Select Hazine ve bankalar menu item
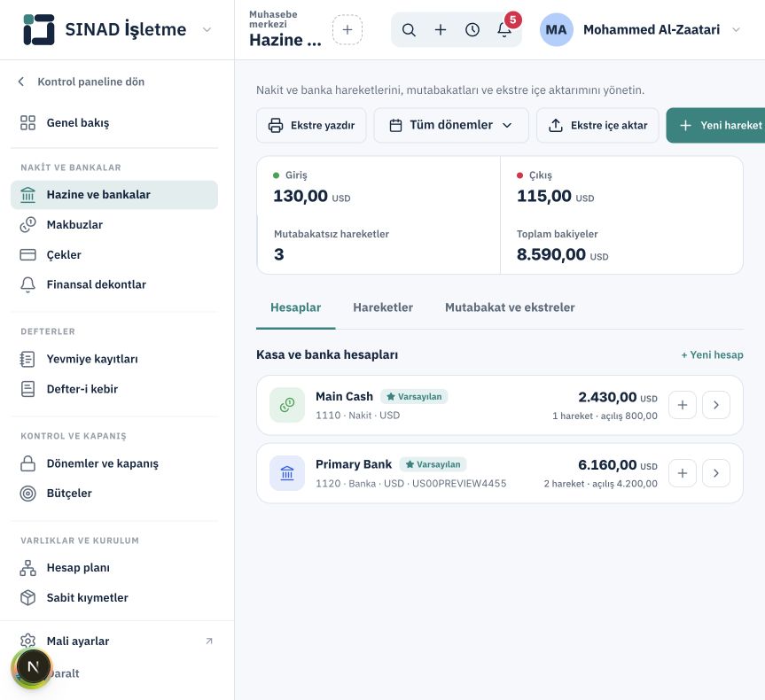Screen dimensions: 765x700 tap(114, 195)
